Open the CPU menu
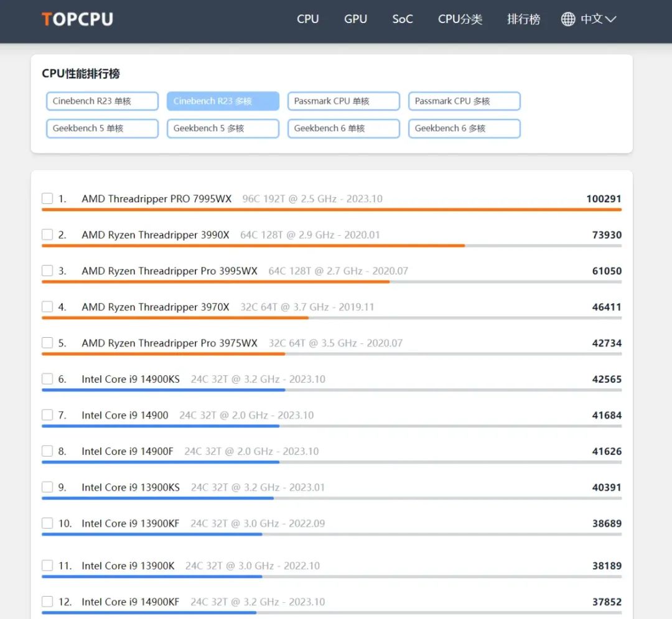This screenshot has height=619, width=672. tap(308, 19)
